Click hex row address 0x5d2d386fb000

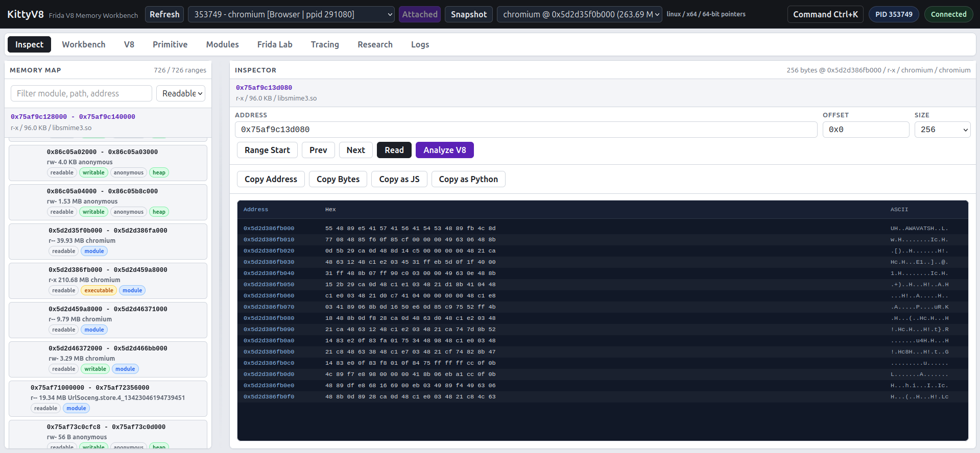click(269, 229)
